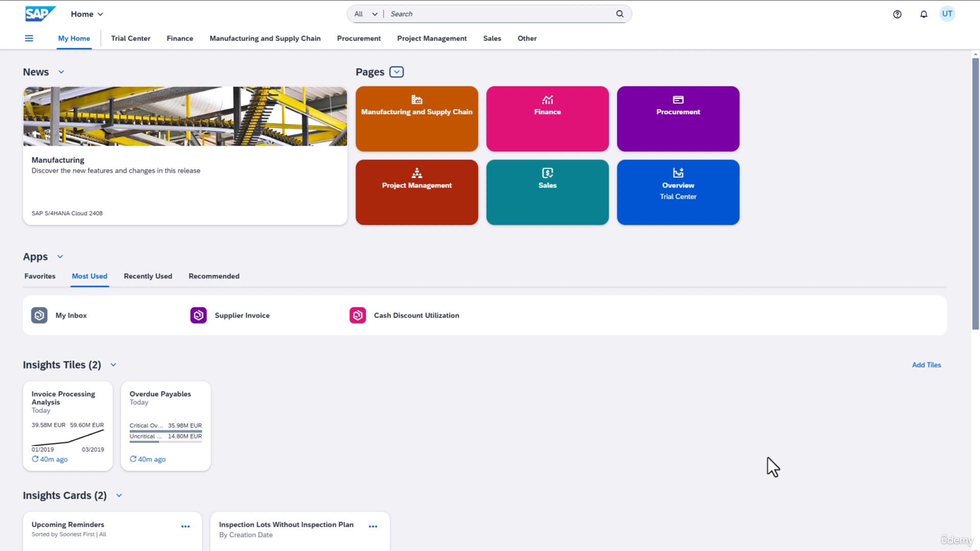Click the Finance chart icon on tile

point(548,99)
